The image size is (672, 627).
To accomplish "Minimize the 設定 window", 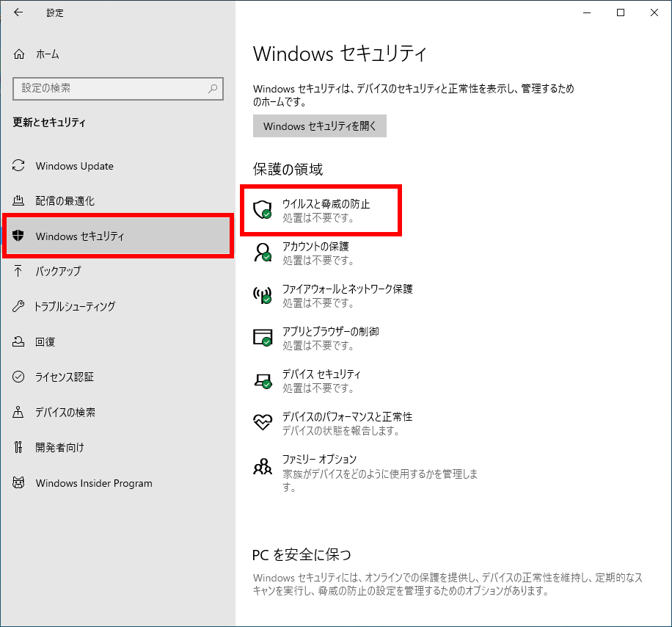I will pyautogui.click(x=587, y=12).
